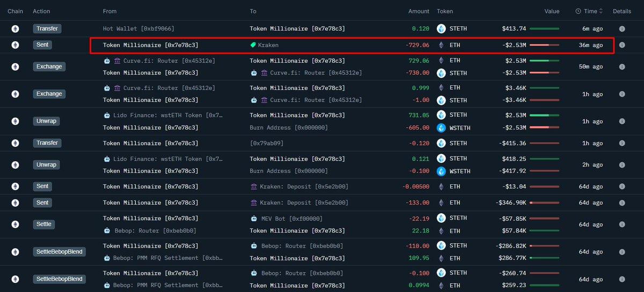Click WSTETH token icon in 2h ago Unwrap row

[x=442, y=171]
